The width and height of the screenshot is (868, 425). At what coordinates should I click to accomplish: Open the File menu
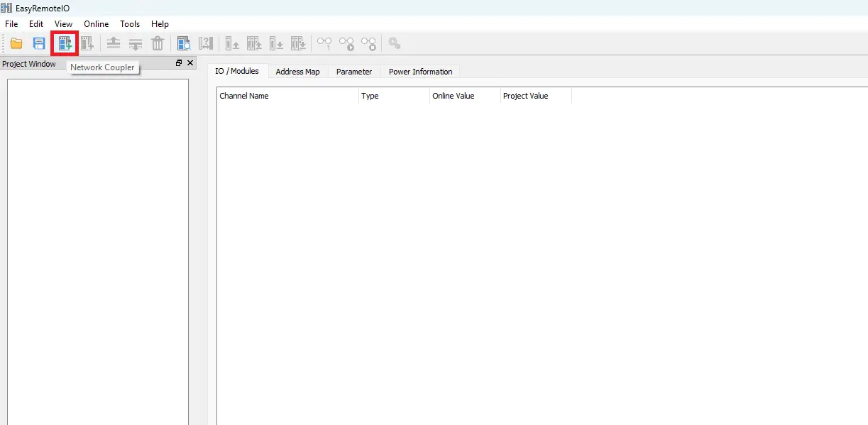[x=11, y=24]
